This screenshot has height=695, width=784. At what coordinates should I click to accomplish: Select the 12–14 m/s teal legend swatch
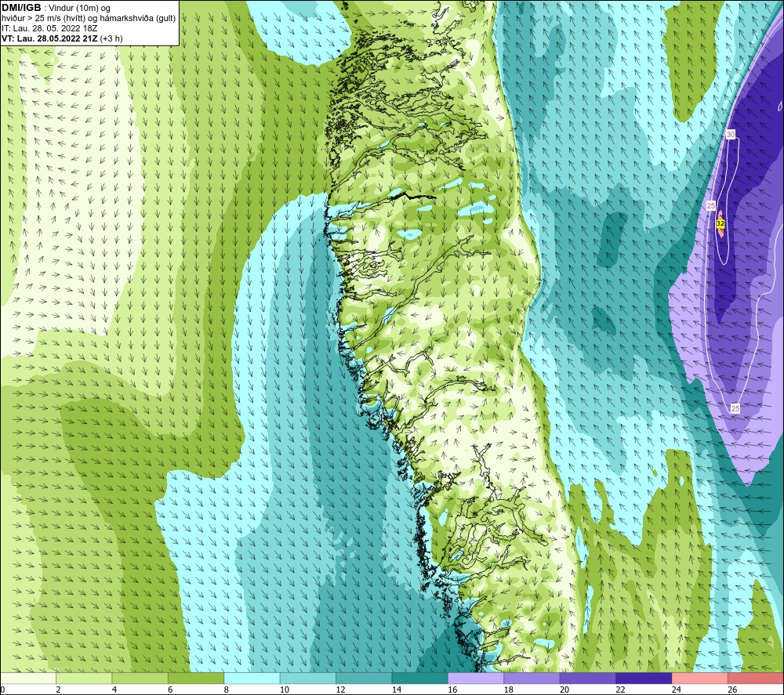(364, 678)
